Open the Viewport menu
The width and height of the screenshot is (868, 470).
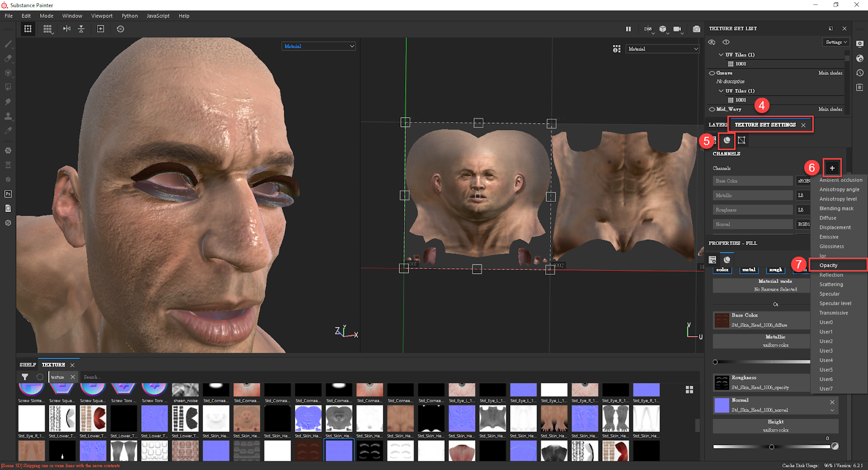pyautogui.click(x=102, y=16)
